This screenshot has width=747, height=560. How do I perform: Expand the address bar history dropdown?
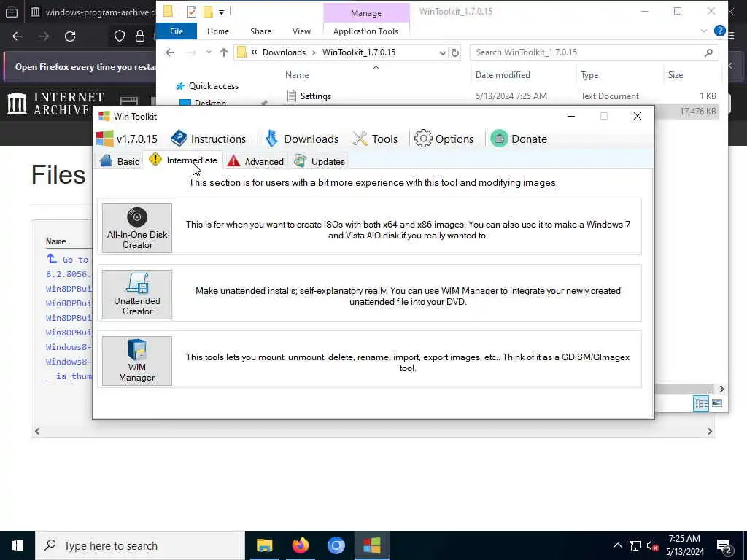tap(442, 52)
